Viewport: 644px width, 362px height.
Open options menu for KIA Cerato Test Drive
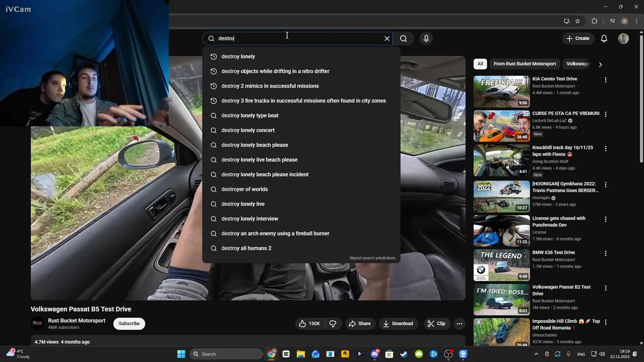point(606,80)
